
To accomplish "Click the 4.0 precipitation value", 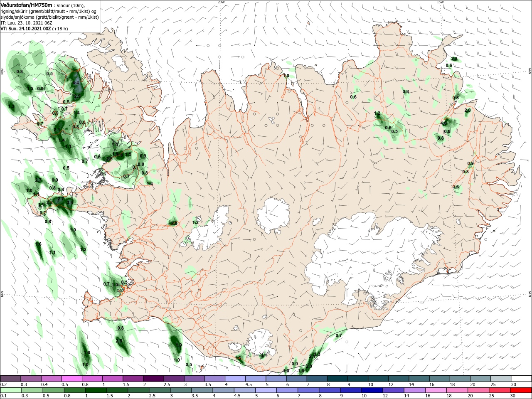I will [444, 123].
